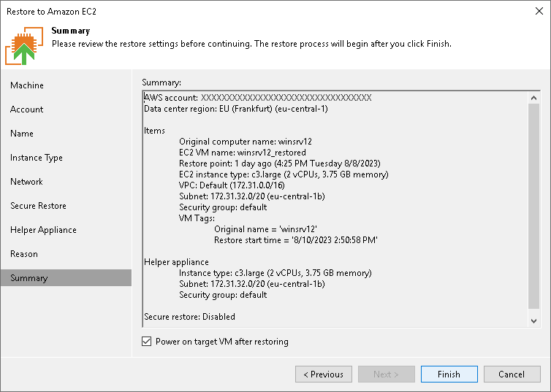Image resolution: width=551 pixels, height=392 pixels.
Task: Click the Subnet line under Items
Action: tap(252, 196)
